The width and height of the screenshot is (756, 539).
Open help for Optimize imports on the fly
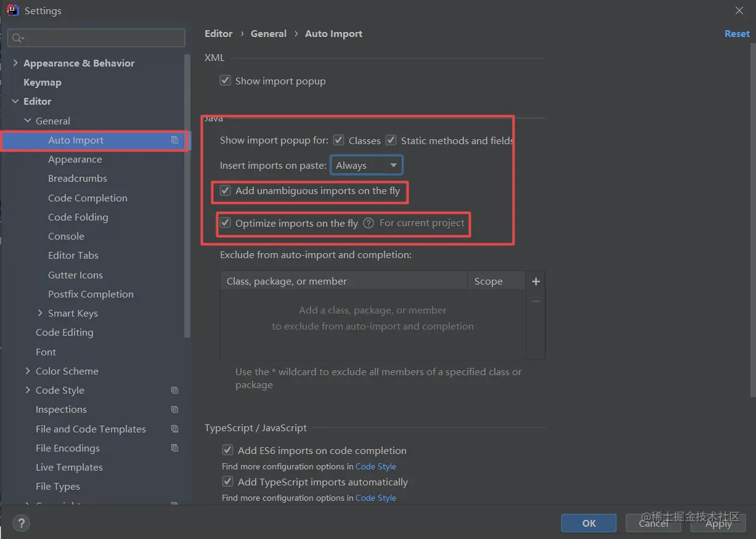click(368, 223)
